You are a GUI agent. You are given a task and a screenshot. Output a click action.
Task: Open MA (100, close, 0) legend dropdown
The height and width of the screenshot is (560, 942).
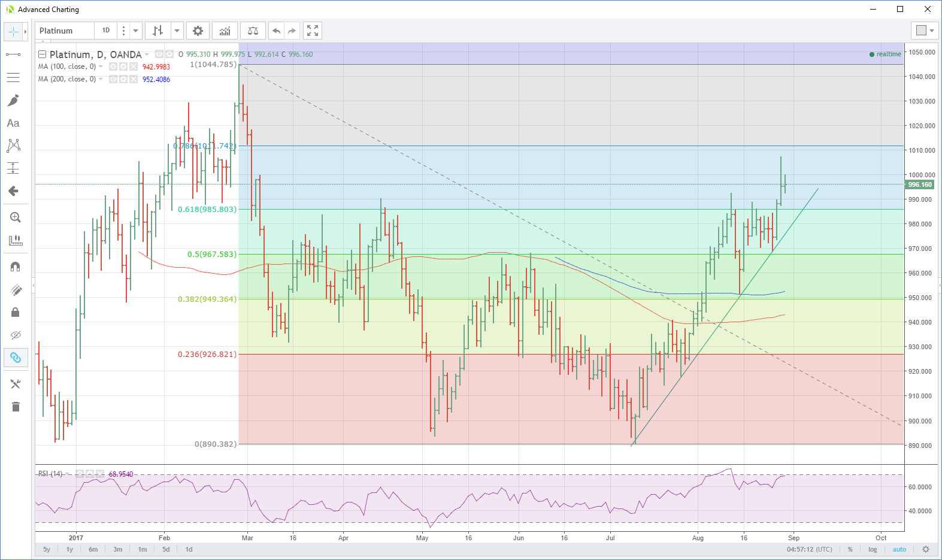tap(101, 66)
